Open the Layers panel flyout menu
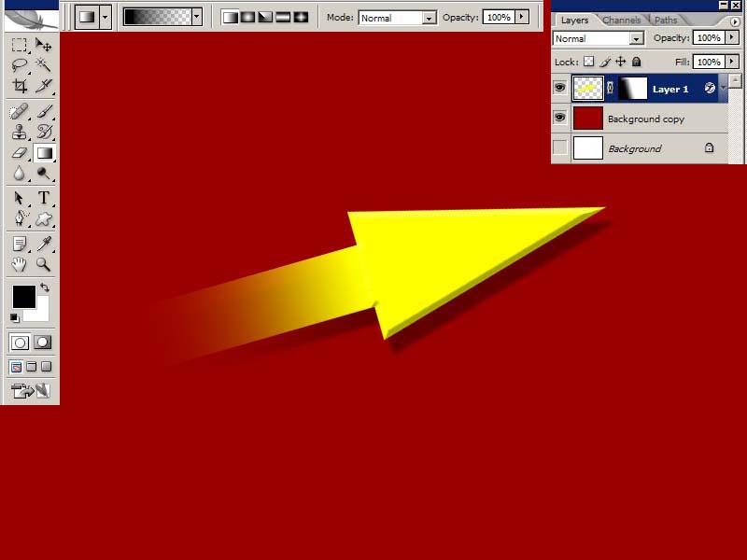Screen dimensions: 747x560 734,21
